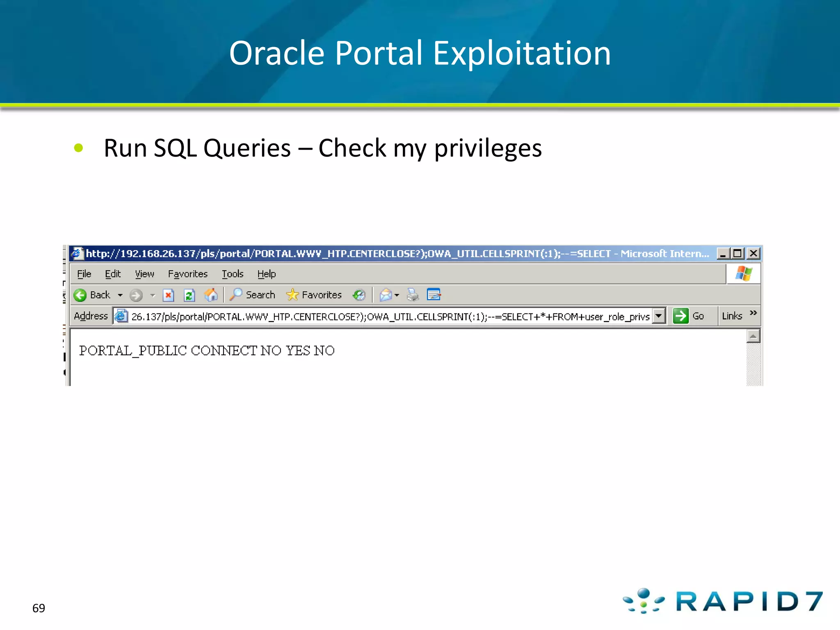840x630 pixels.
Task: Click the slide title Oracle Portal Exploitation
Action: coord(420,53)
